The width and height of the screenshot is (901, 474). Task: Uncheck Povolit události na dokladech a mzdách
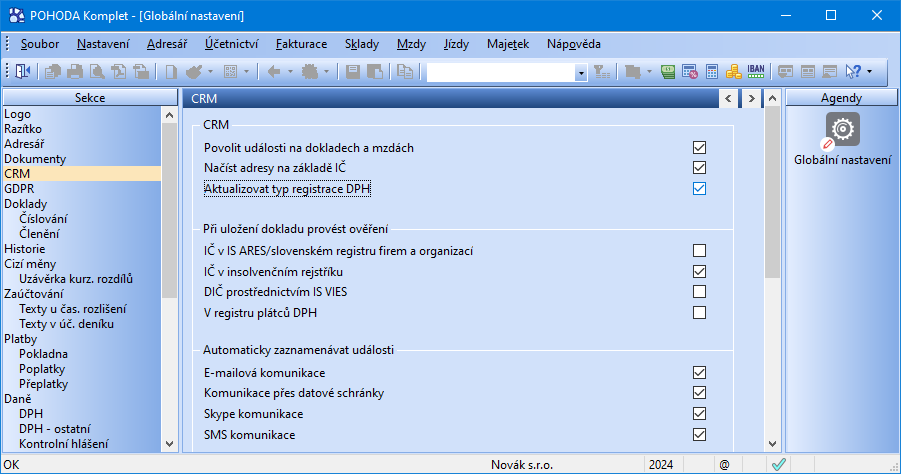(699, 148)
